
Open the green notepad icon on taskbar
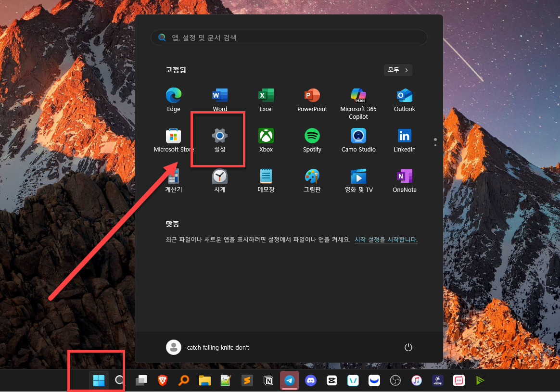(226, 380)
